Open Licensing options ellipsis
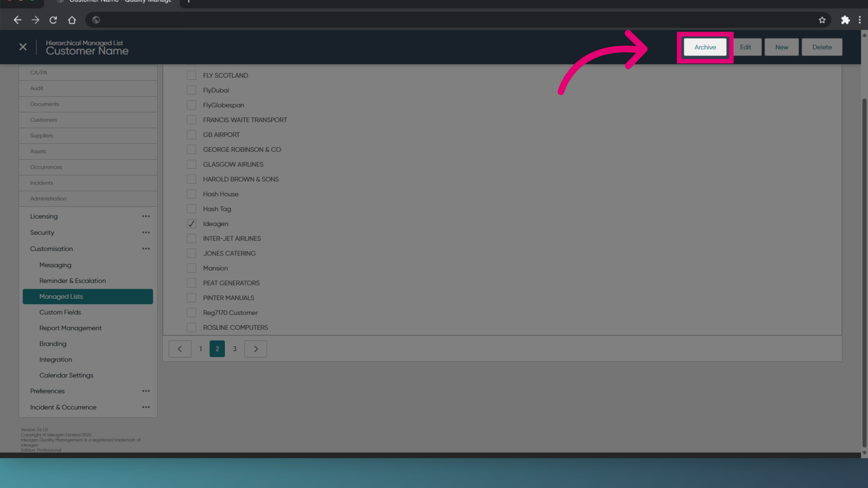Screen dimensions: 868x488 pyautogui.click(x=146, y=216)
